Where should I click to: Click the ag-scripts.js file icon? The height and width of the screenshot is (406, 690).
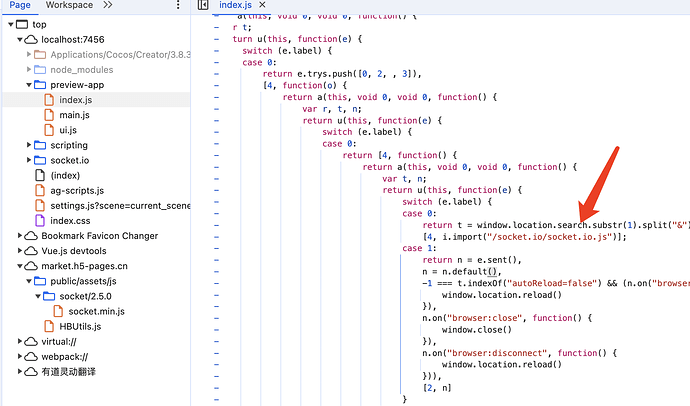(x=40, y=190)
